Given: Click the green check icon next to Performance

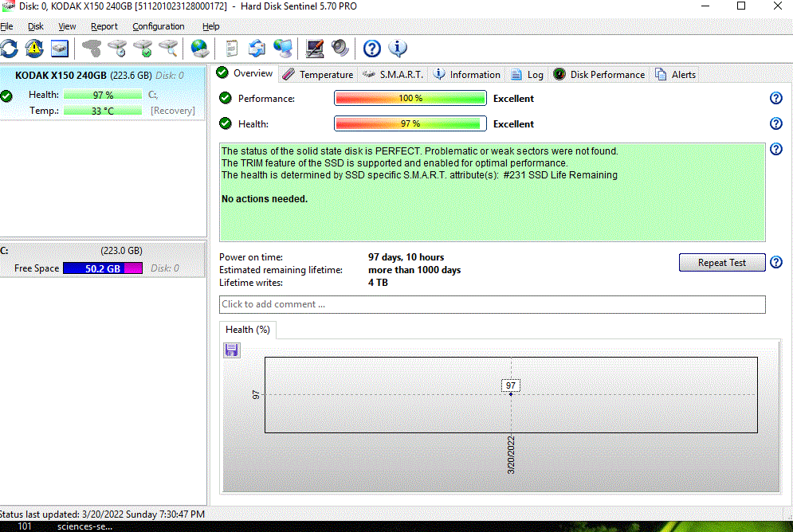Looking at the screenshot, I should coord(226,98).
